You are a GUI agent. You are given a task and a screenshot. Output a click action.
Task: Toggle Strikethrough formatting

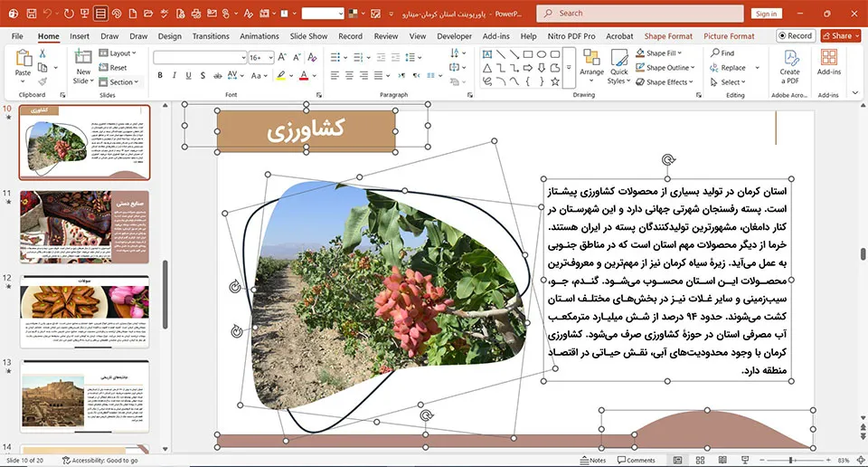(x=218, y=75)
